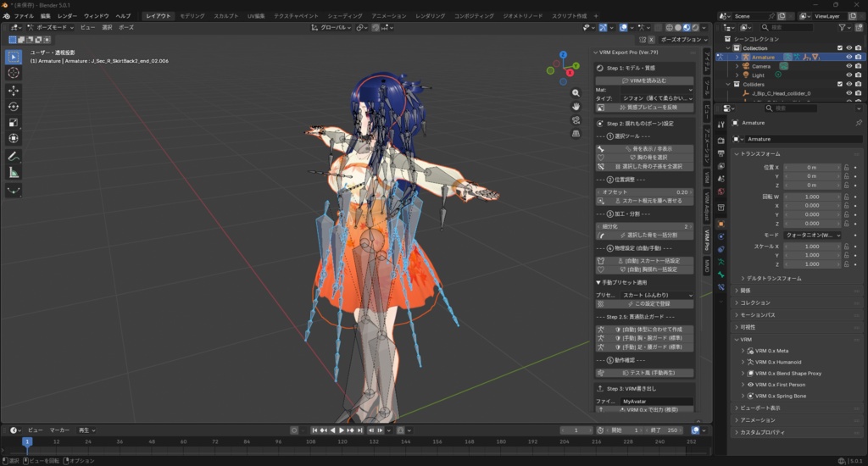The height and width of the screenshot is (466, 868).
Task: Select the Rotate tool
Action: (x=14, y=106)
